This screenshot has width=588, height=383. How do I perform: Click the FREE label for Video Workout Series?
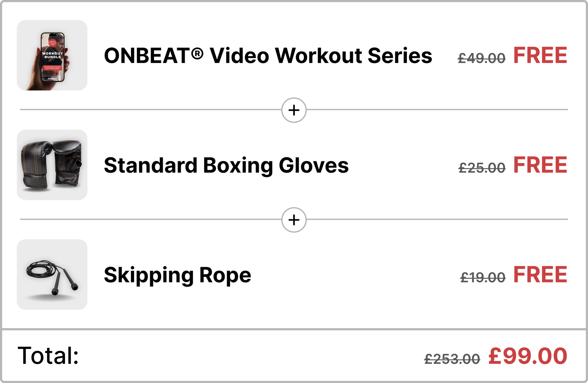pyautogui.click(x=540, y=56)
